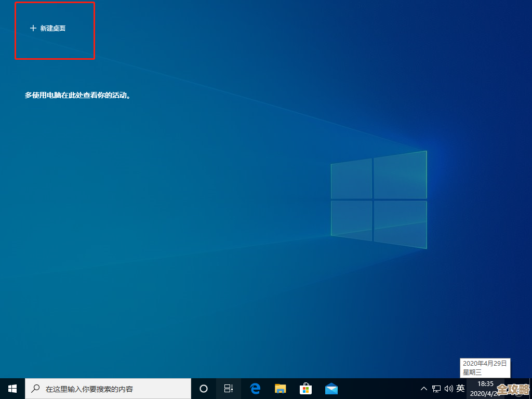
Task: Select the 新建桌面 panel in Task View
Action: (x=55, y=30)
